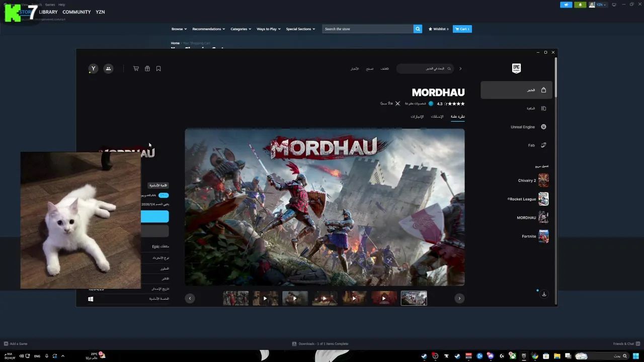Open the Windows Start button
Viewport: 644px width, 362px height.
click(636, 356)
